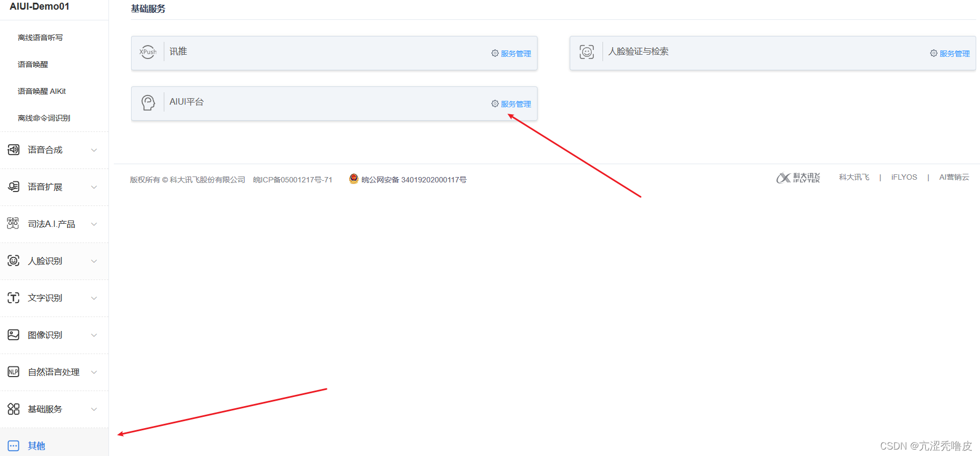Click the 语音合成 speaker icon
Image resolution: width=980 pixels, height=456 pixels.
pos(13,150)
